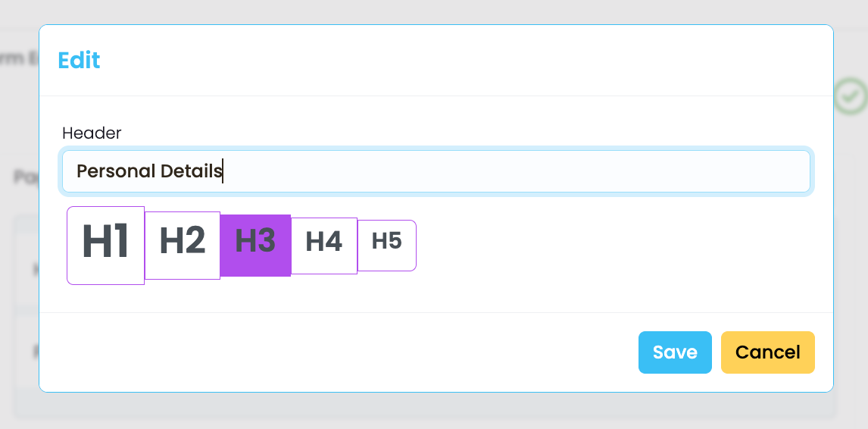Click the "Header" field label

(92, 133)
